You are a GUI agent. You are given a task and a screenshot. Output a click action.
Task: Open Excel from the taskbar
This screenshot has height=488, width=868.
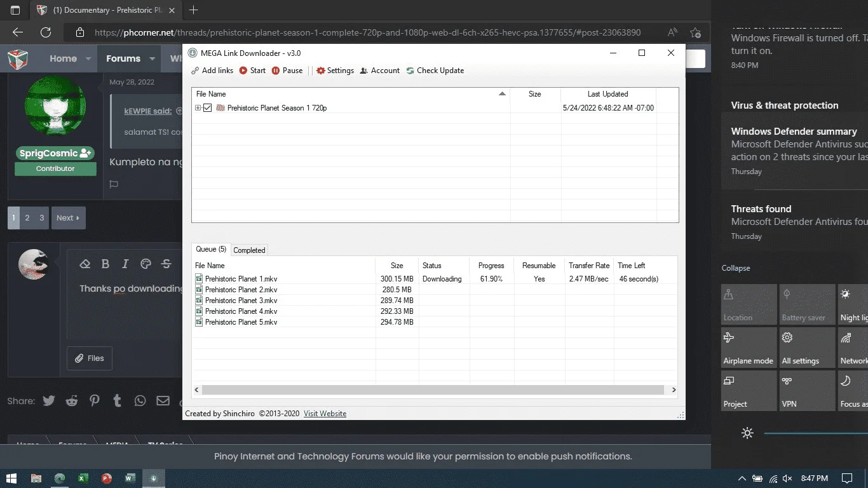pos(83,478)
